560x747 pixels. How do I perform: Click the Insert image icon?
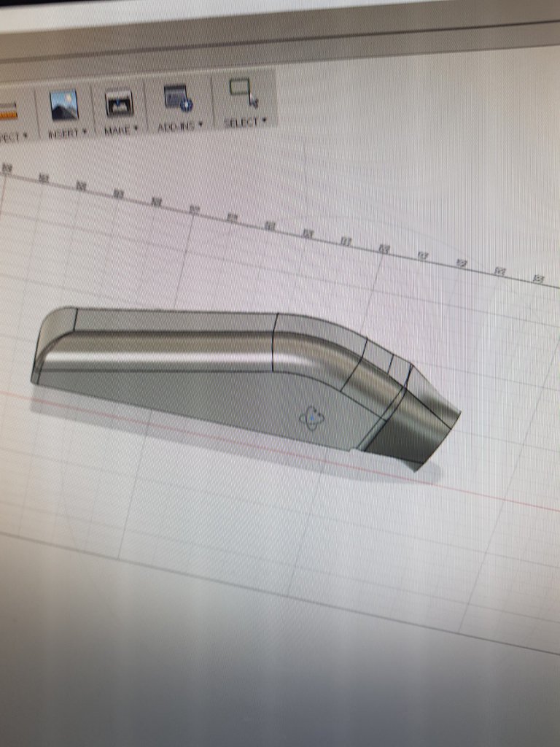64,105
